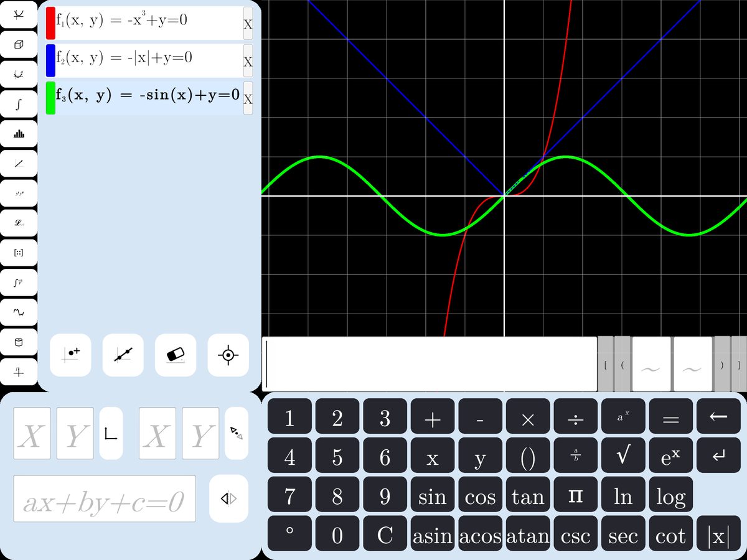Click the opening parenthesis interval button
747x560 pixels.
point(622,364)
